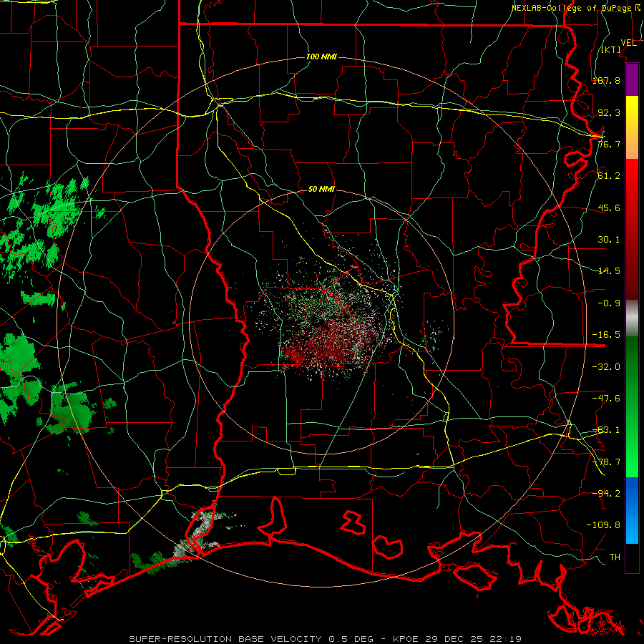Click the -32.0 legend value

click(x=606, y=367)
